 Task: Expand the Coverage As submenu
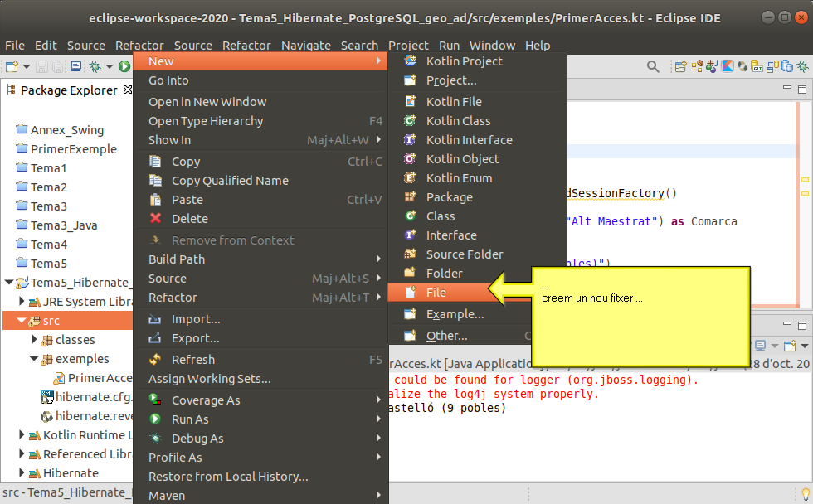[260, 400]
